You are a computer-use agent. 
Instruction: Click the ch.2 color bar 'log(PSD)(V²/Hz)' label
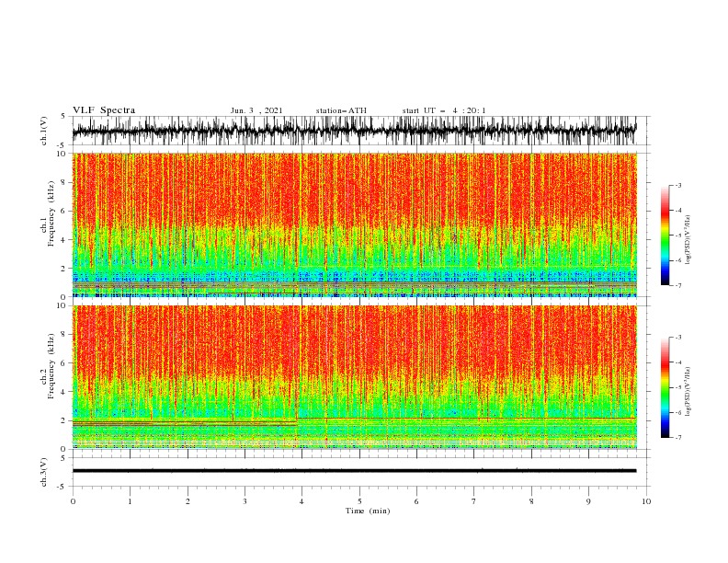[688, 392]
